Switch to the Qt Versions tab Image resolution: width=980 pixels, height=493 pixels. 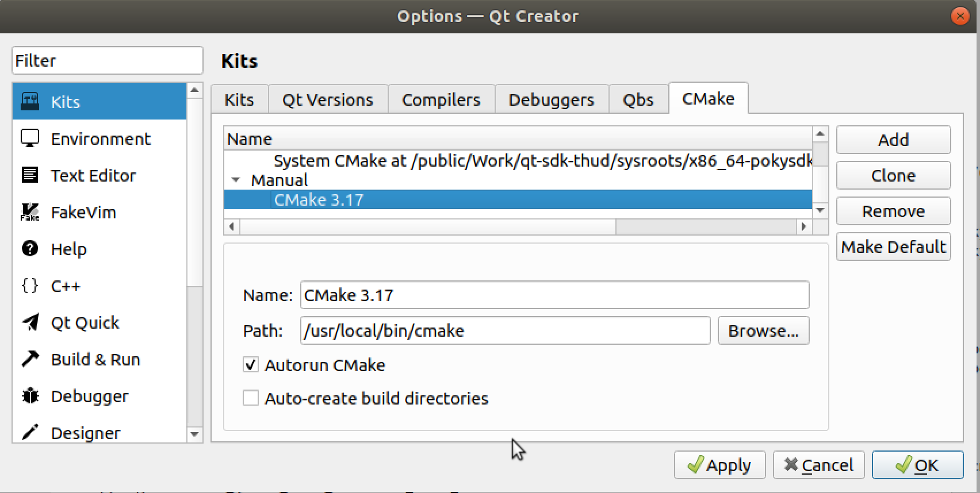[327, 100]
